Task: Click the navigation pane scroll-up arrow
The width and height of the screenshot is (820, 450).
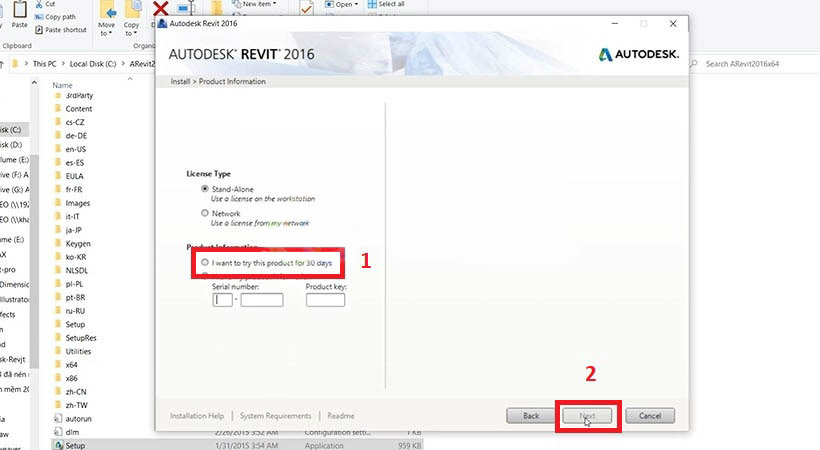Action: (x=34, y=83)
